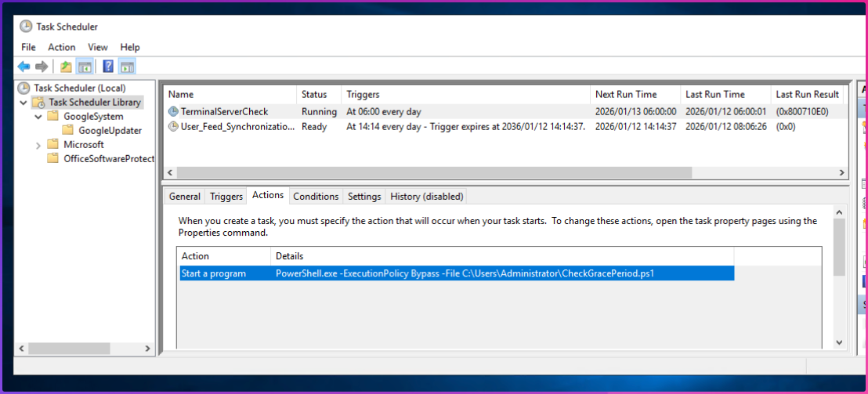Click the Task Scheduler (Local) root icon

(24, 89)
